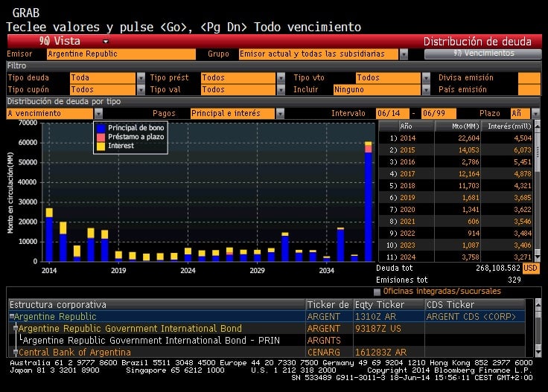Select table row 11) 2024
Image resolution: width=548 pixels, height=392 pixels.
pos(456,257)
